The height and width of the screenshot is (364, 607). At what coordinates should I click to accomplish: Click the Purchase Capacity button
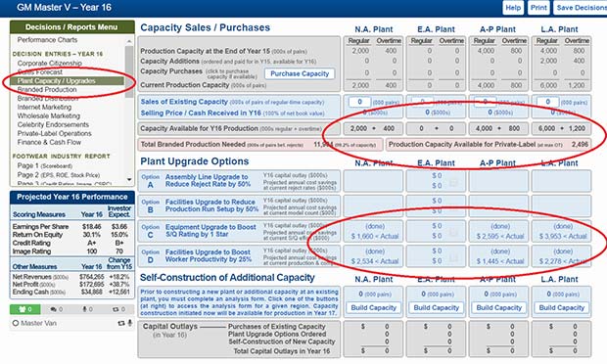coord(300,73)
